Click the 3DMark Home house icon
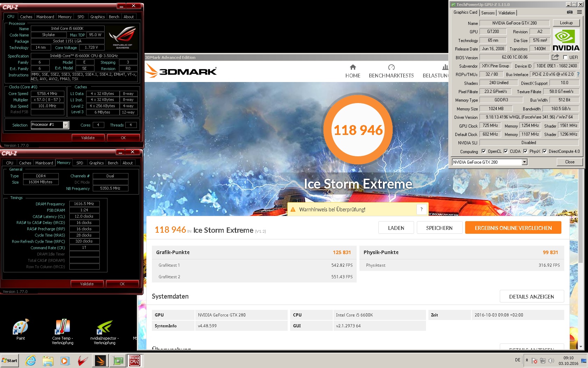 click(353, 67)
